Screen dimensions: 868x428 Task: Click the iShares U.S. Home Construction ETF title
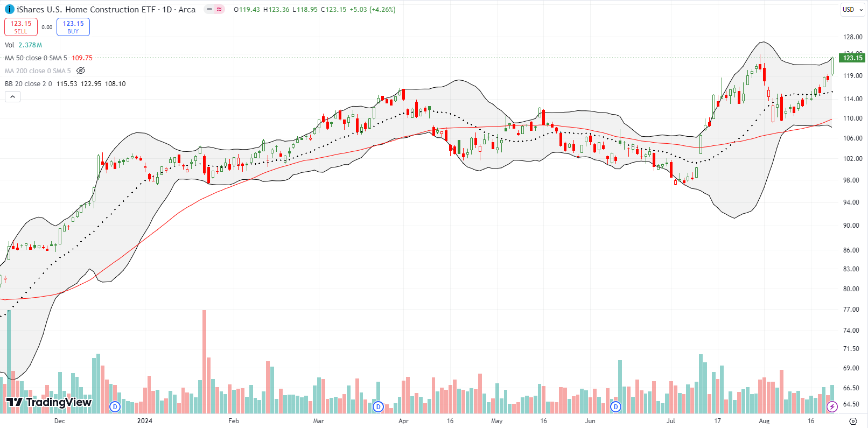(x=86, y=9)
